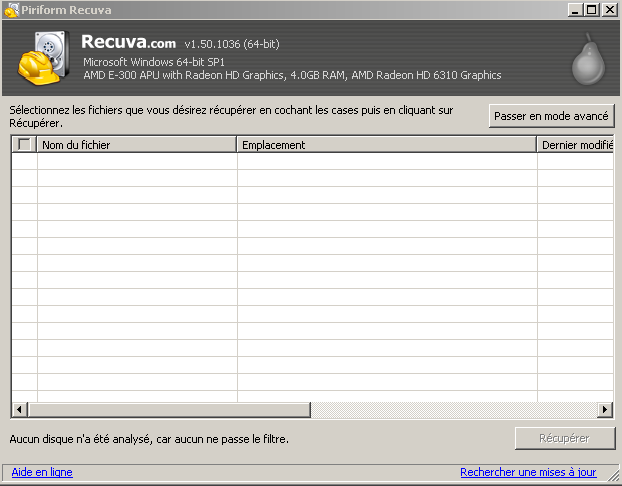Screen dimensions: 622x486
Task: Click the horizontal scrollbar thumb
Action: point(169,409)
